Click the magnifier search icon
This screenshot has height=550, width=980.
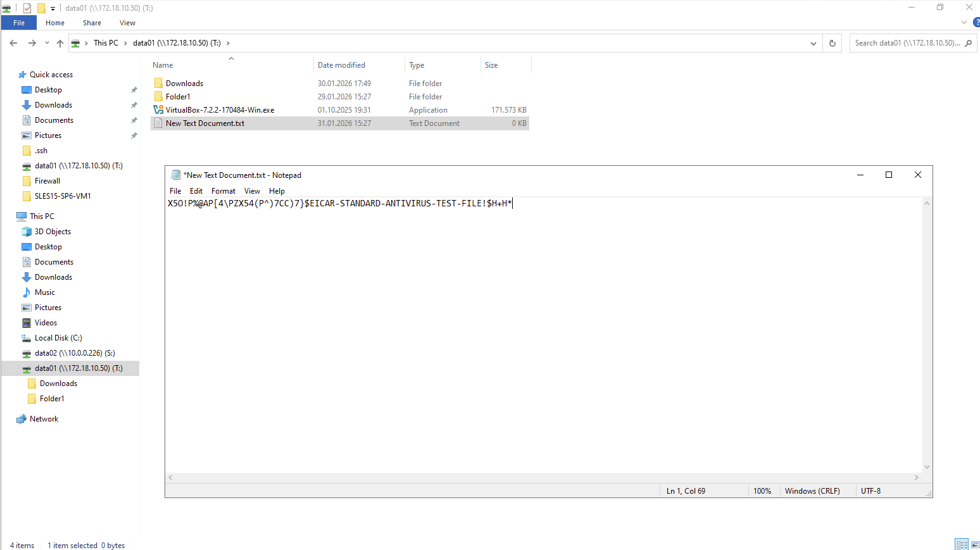coord(969,43)
